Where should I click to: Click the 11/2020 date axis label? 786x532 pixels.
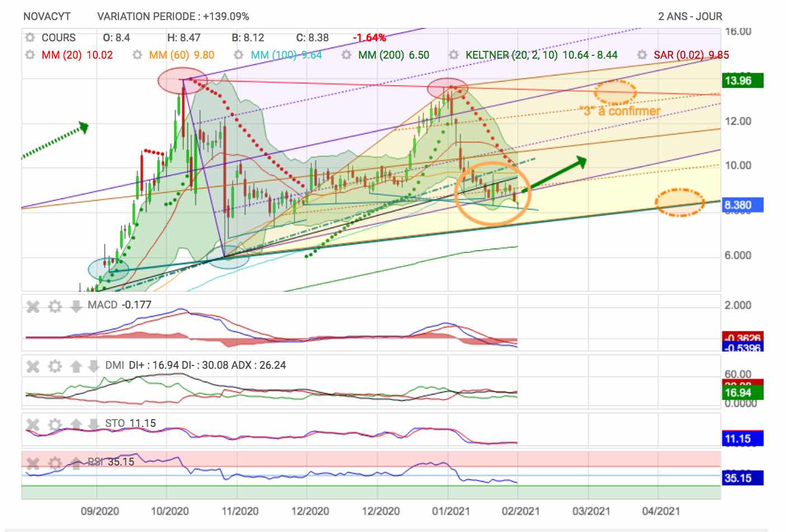click(240, 511)
